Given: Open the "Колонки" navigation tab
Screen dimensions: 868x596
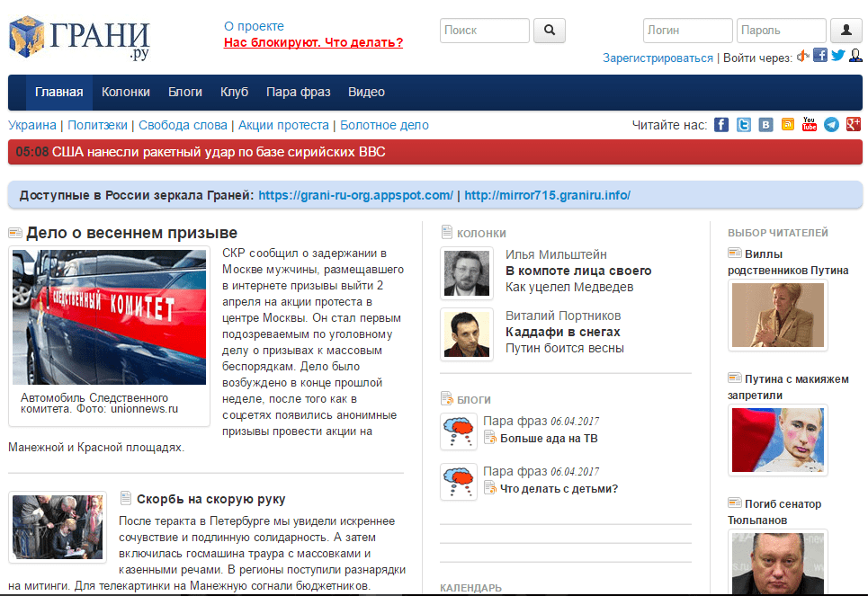Looking at the screenshot, I should tap(125, 92).
